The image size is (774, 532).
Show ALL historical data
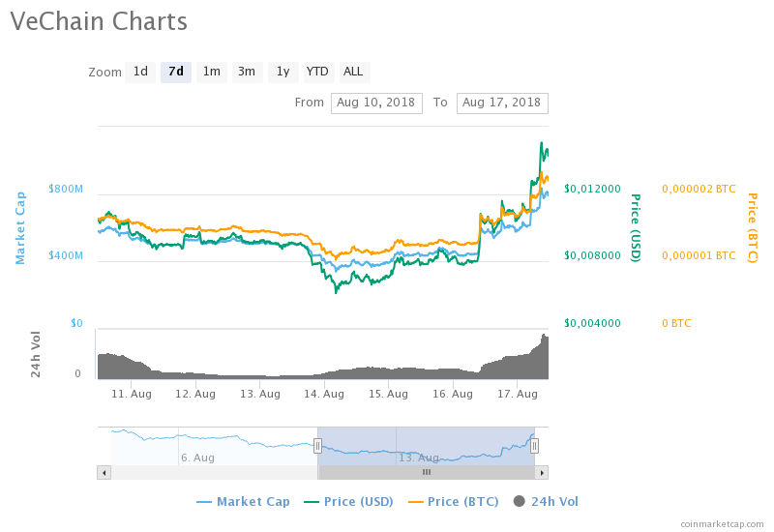[354, 72]
